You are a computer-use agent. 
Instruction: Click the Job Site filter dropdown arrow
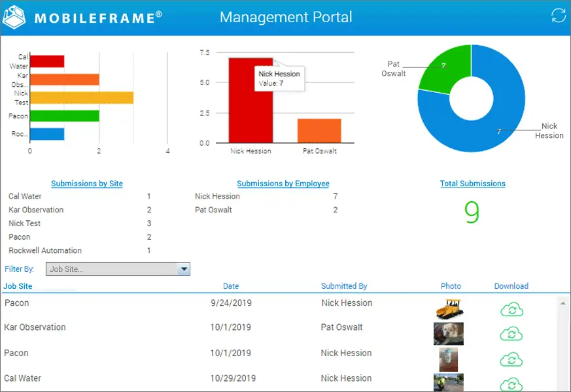(184, 269)
